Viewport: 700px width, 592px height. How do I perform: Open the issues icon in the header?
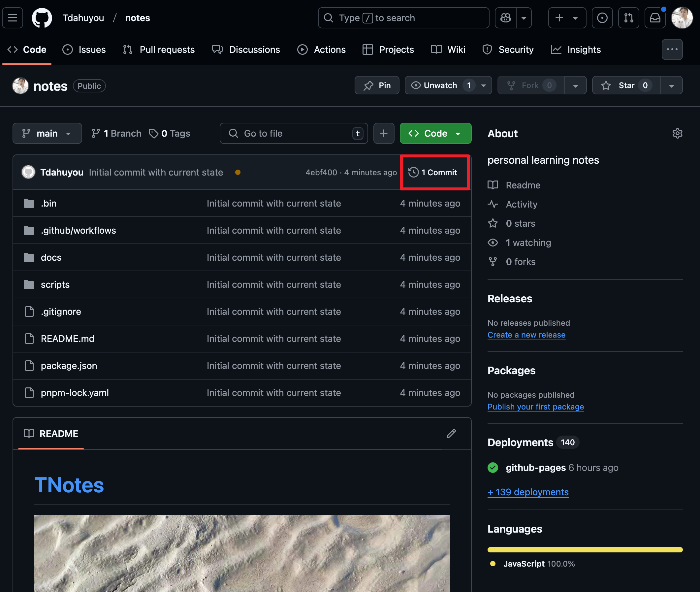click(602, 18)
